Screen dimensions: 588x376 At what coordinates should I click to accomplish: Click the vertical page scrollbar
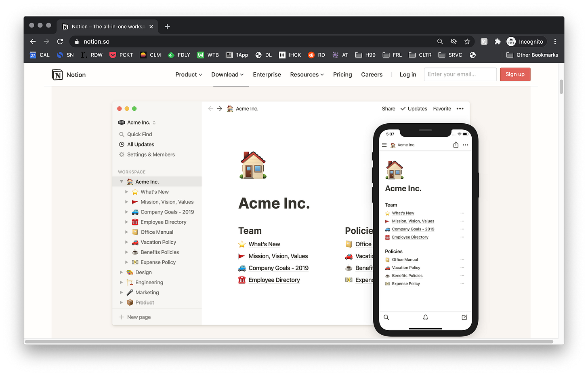(561, 87)
